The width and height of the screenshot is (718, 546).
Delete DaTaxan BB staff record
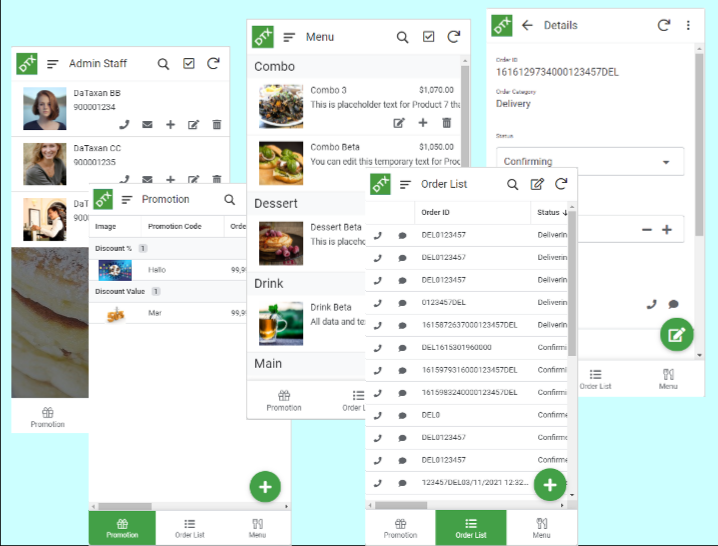coord(217,124)
